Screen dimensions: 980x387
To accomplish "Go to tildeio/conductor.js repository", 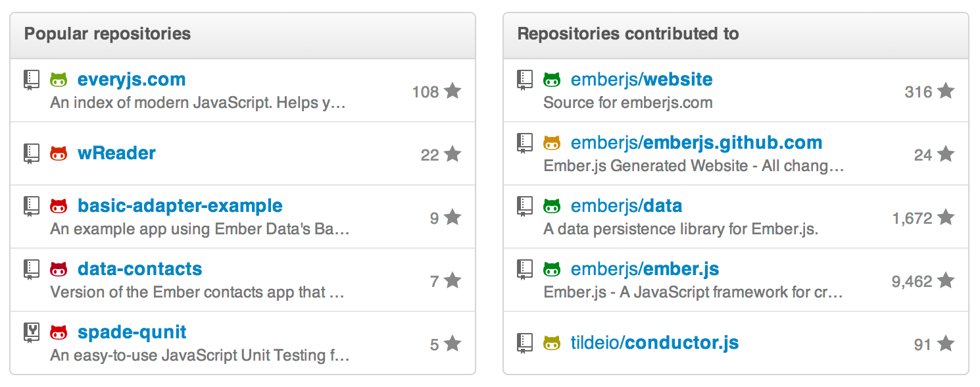I will click(x=654, y=342).
